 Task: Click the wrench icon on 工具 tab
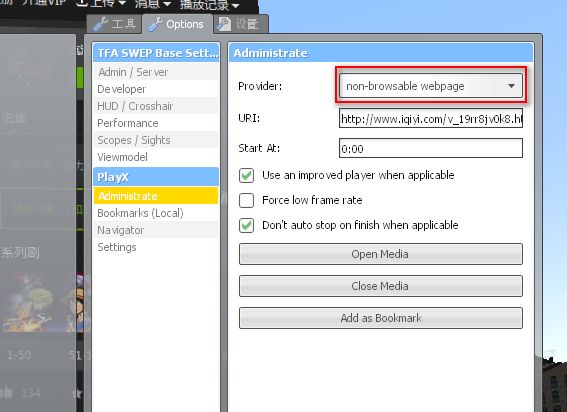tap(100, 24)
